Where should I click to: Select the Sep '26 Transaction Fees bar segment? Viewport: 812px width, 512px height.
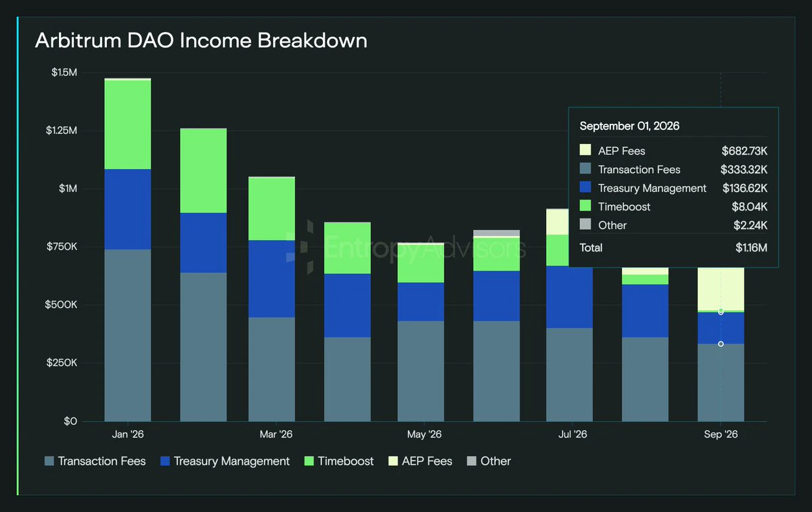(721, 383)
